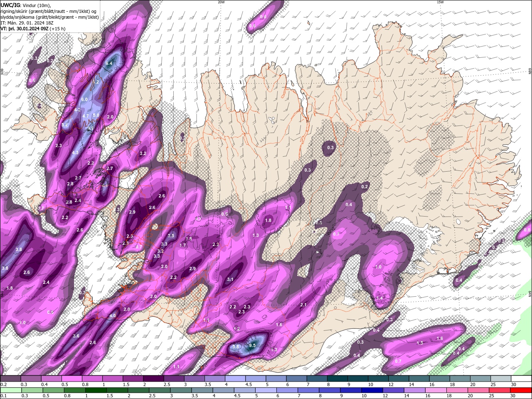
Task: Click the 3.2 value on the map
Action: click(161, 251)
